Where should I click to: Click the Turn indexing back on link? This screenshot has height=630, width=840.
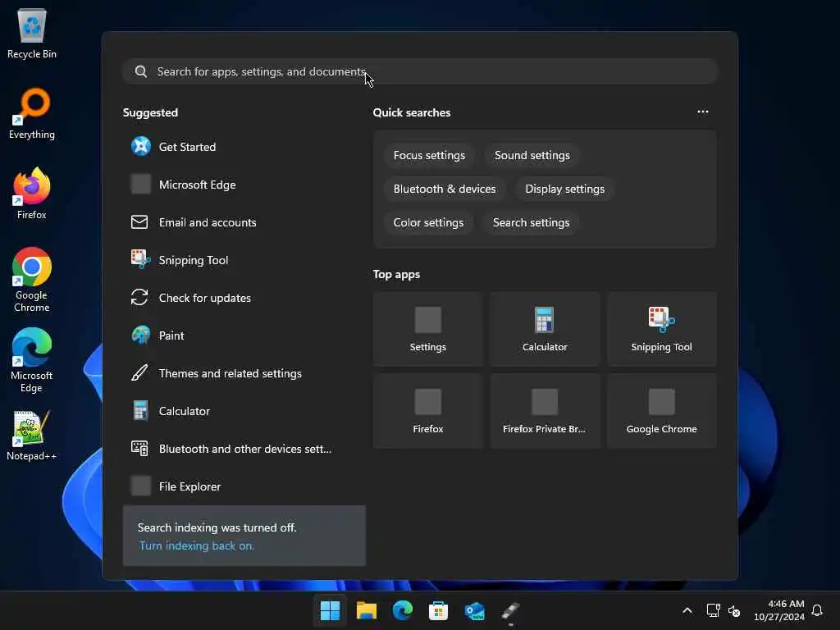197,546
